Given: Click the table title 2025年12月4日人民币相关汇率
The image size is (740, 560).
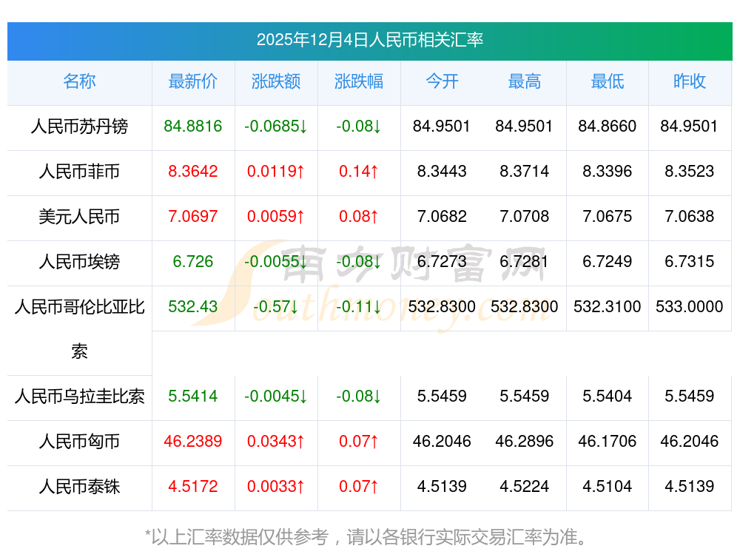Looking at the screenshot, I should click(369, 40).
